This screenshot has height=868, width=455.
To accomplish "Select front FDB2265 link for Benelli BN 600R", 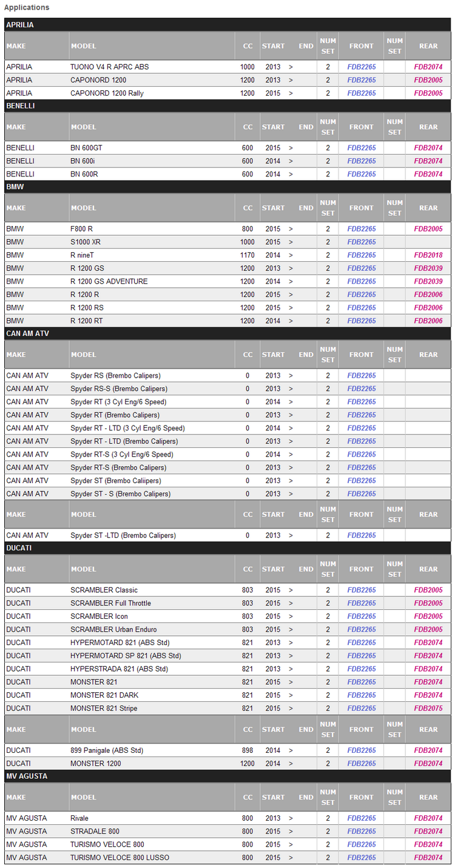I will pyautogui.click(x=362, y=174).
